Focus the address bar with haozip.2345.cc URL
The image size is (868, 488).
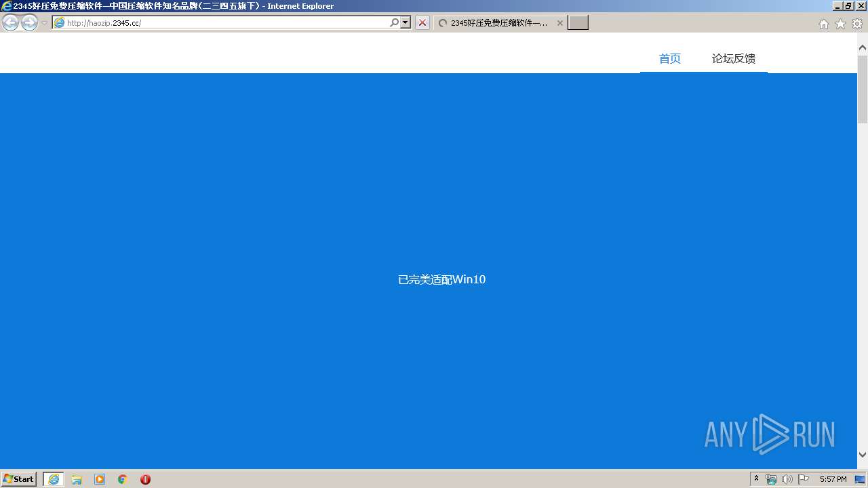[x=220, y=22]
